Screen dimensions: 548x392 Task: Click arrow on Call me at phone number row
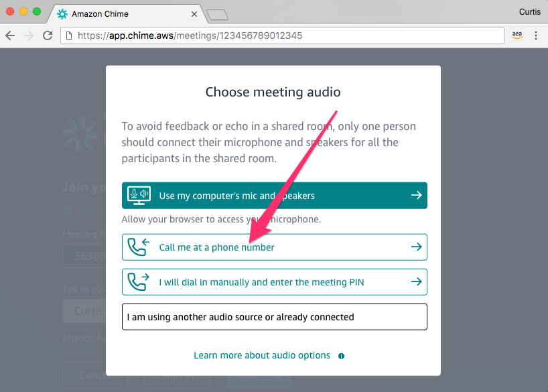click(416, 247)
